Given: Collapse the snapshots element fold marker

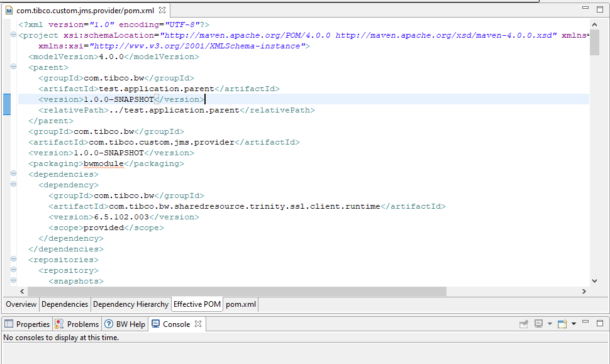Looking at the screenshot, I should (x=13, y=280).
